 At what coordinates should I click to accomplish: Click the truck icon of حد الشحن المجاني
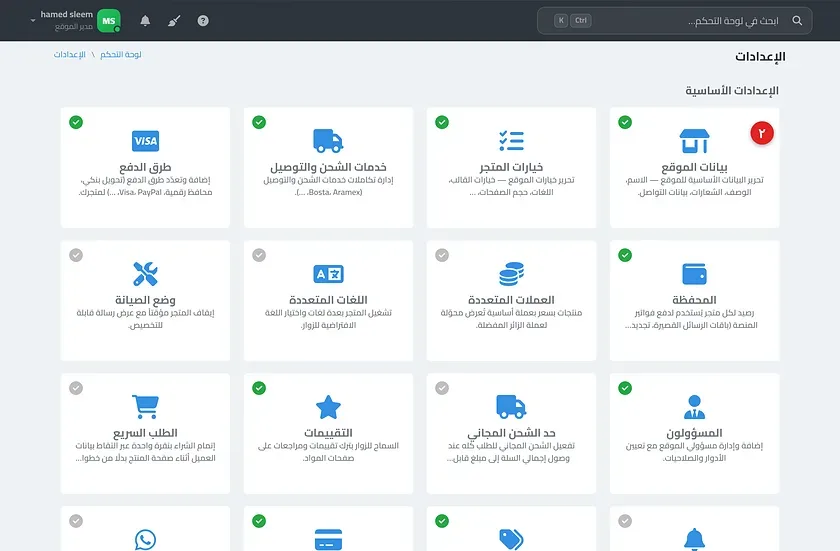pos(512,407)
